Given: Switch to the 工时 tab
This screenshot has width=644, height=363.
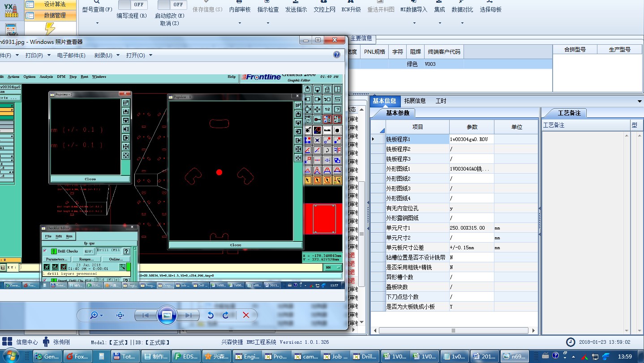Looking at the screenshot, I should point(441,101).
